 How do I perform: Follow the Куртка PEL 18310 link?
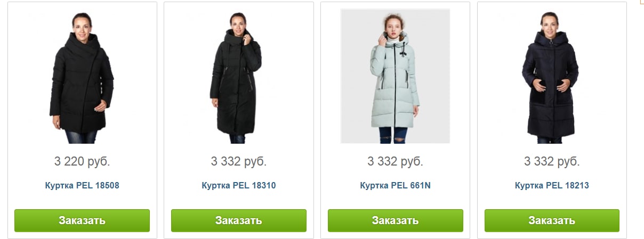point(239,186)
